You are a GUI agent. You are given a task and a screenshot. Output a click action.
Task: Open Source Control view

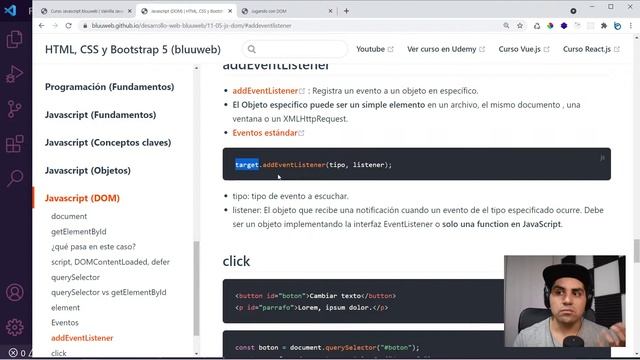tap(14, 109)
